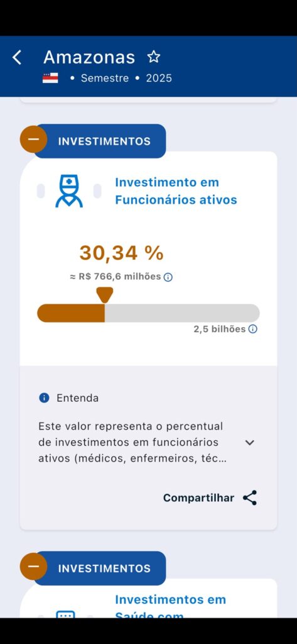The width and height of the screenshot is (297, 644).
Task: Open info icon next to 2,5 bilhões
Action: pyautogui.click(x=253, y=329)
